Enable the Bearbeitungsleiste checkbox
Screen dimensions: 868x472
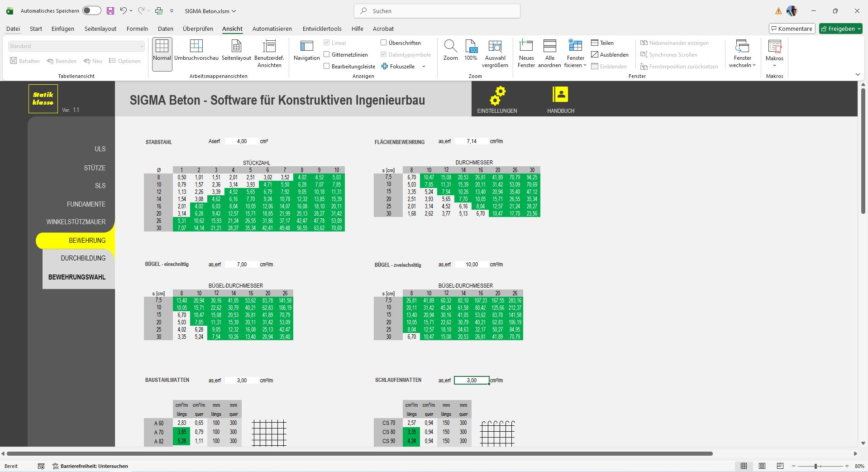click(326, 66)
